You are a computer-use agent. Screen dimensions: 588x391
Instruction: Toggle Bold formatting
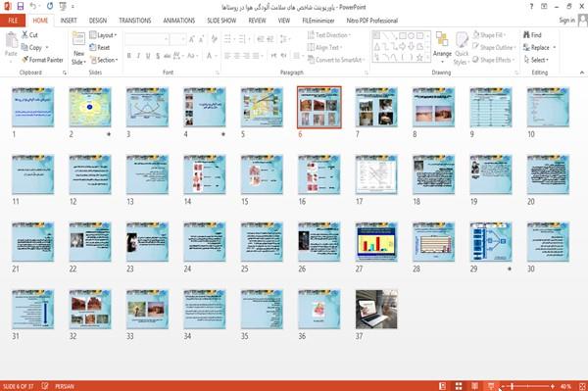129,56
